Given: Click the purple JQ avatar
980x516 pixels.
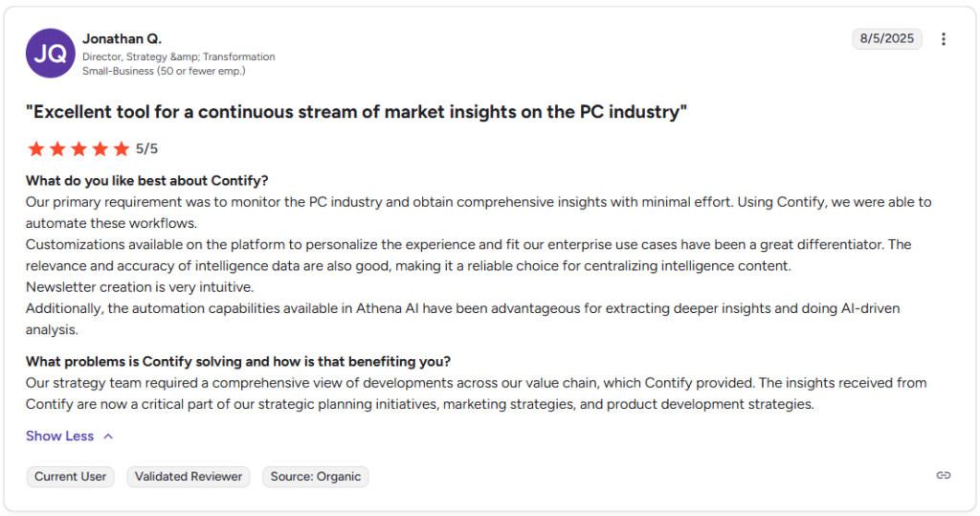Looking at the screenshot, I should pyautogui.click(x=50, y=54).
